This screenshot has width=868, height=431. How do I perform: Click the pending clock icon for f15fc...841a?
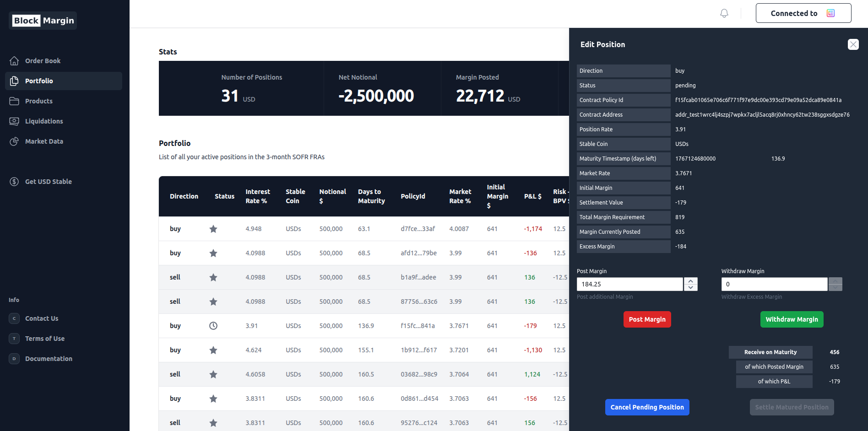213,326
